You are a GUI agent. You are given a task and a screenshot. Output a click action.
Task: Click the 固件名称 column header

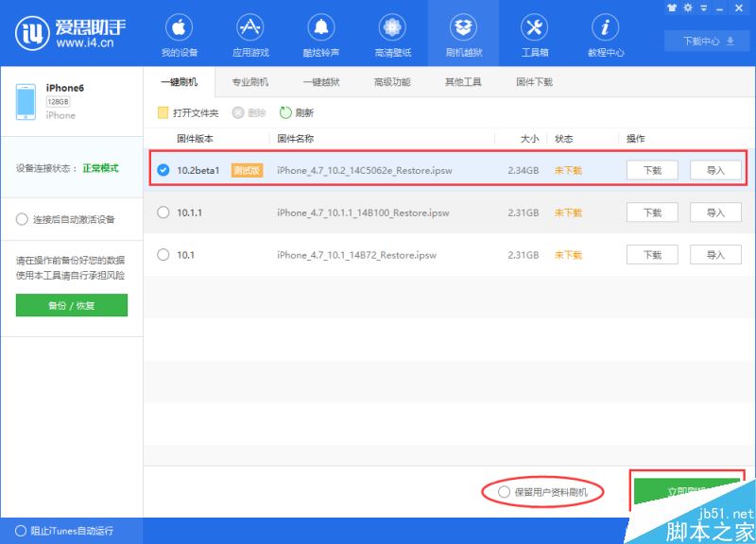(x=296, y=139)
